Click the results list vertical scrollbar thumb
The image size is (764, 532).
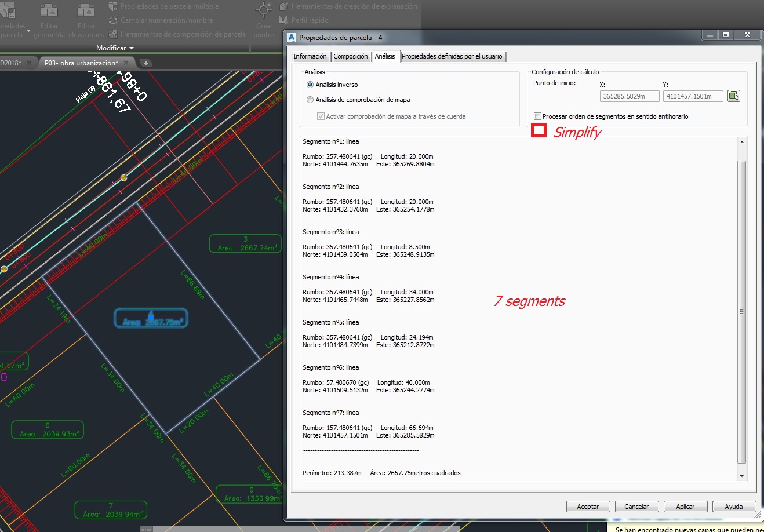click(741, 312)
